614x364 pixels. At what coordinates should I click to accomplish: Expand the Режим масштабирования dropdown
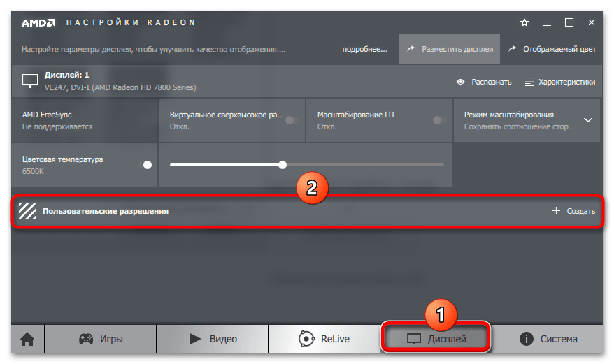(587, 120)
